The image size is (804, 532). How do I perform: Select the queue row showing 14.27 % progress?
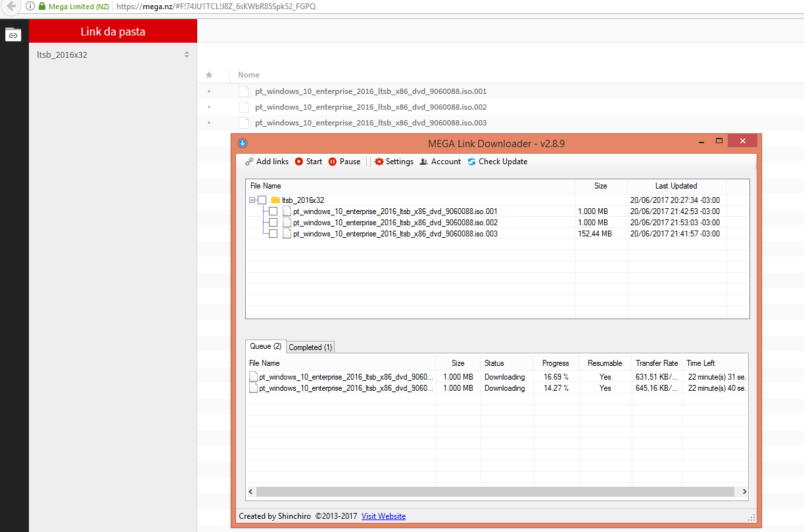[x=498, y=388]
